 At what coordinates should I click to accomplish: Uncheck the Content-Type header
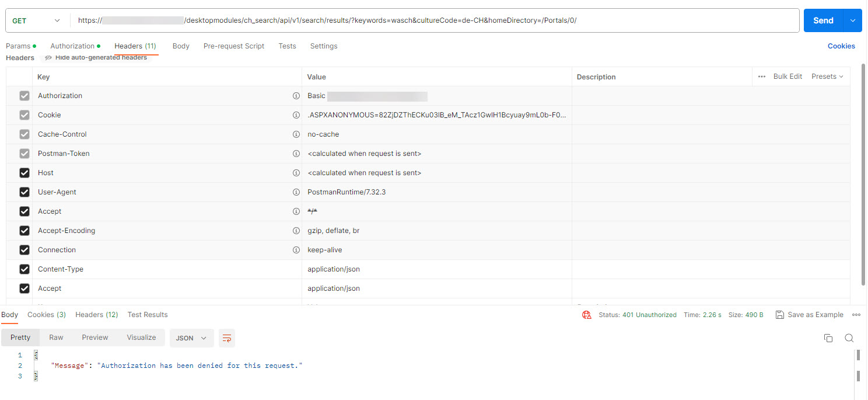(24, 269)
